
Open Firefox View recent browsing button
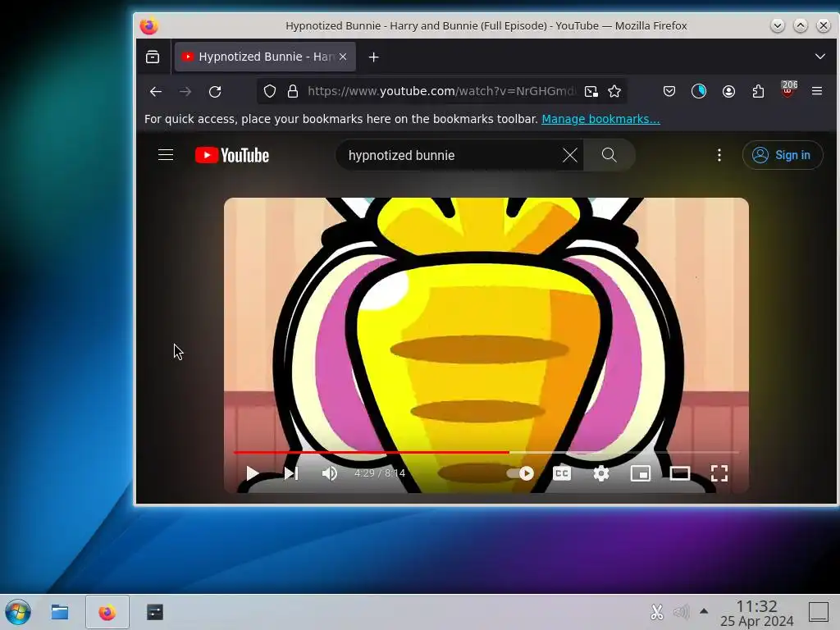pyautogui.click(x=153, y=57)
